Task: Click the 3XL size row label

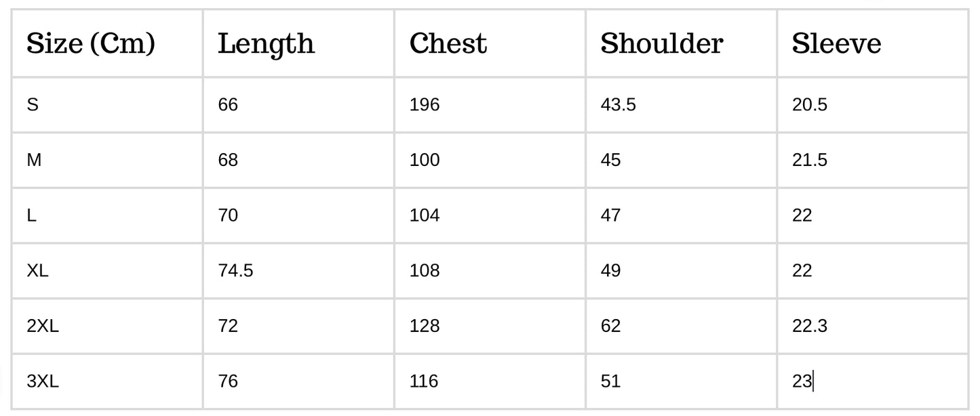Action: pos(43,381)
